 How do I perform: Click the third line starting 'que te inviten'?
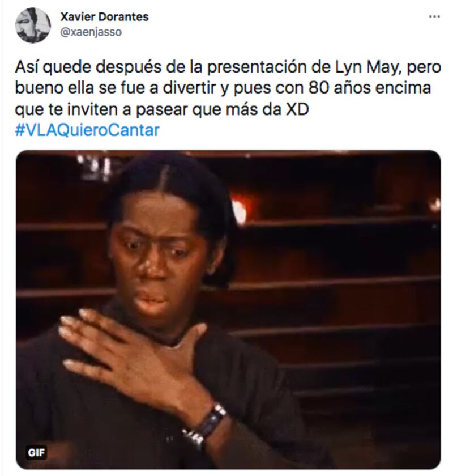tap(162, 109)
